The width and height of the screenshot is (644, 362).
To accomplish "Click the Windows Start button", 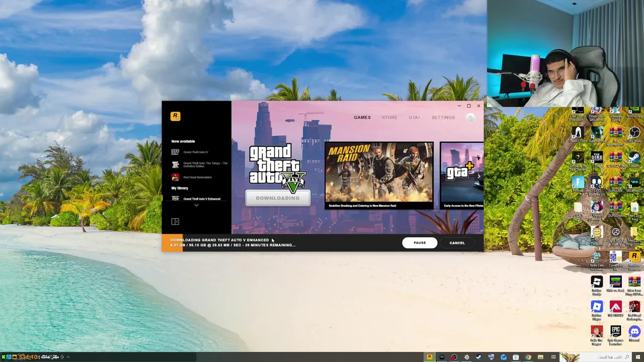I will [x=637, y=357].
